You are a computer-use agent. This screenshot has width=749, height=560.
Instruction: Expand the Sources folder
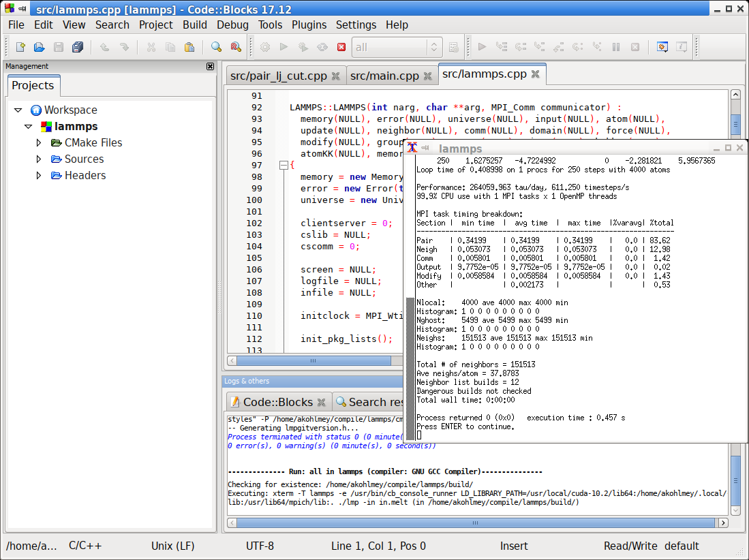pos(39,158)
